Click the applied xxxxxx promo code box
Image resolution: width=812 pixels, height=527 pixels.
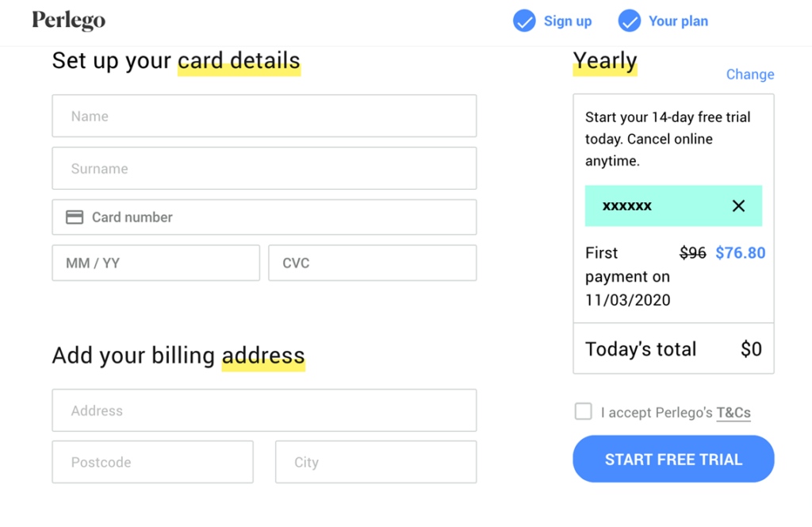(x=673, y=206)
